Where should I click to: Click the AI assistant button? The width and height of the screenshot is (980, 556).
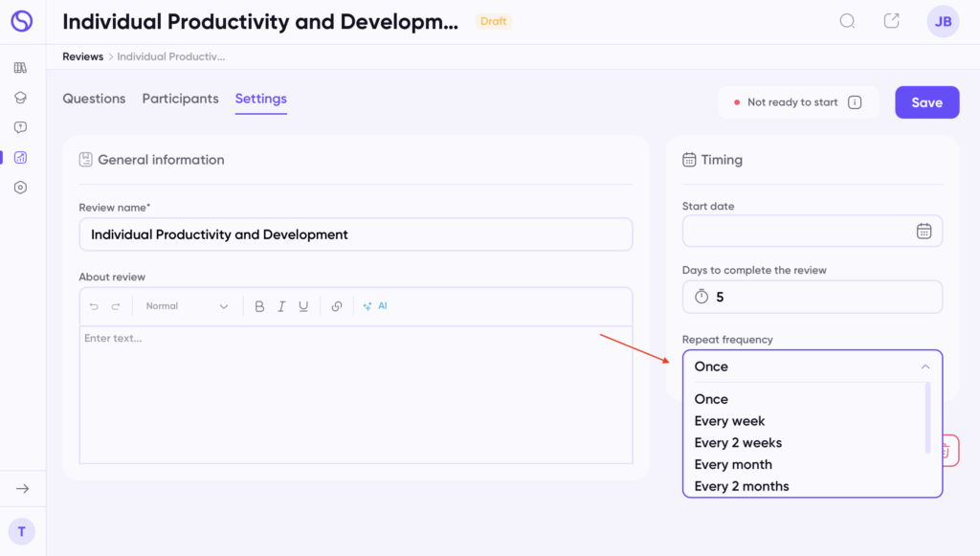(375, 306)
